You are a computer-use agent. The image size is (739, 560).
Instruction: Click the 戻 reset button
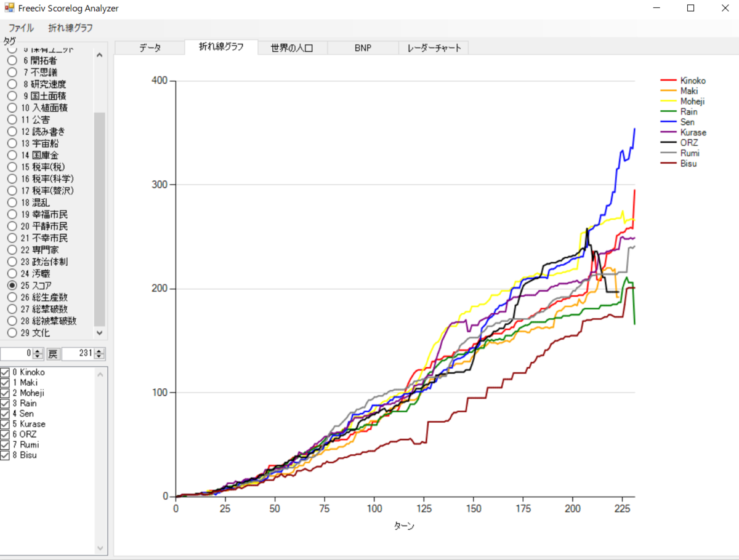tap(53, 354)
